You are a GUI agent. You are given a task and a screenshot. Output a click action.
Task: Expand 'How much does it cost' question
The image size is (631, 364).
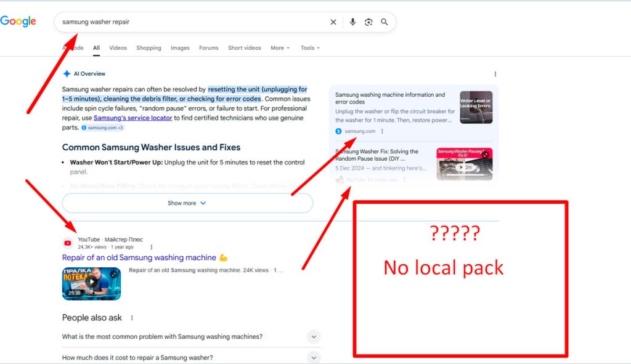point(314,357)
